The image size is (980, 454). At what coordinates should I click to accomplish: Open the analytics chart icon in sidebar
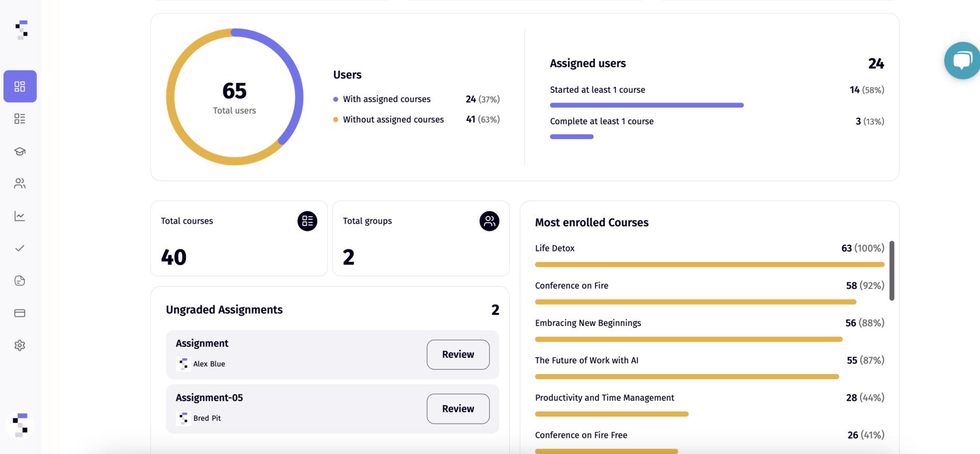(x=20, y=216)
